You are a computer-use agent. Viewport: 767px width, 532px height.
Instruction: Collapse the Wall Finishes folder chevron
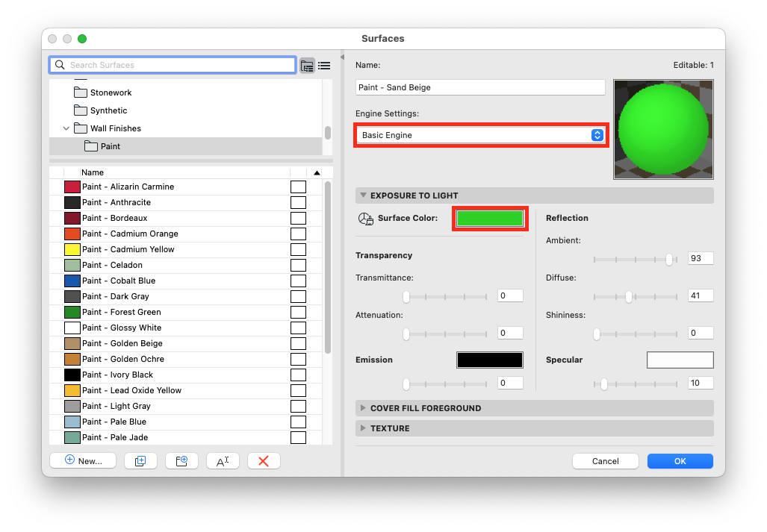66,128
